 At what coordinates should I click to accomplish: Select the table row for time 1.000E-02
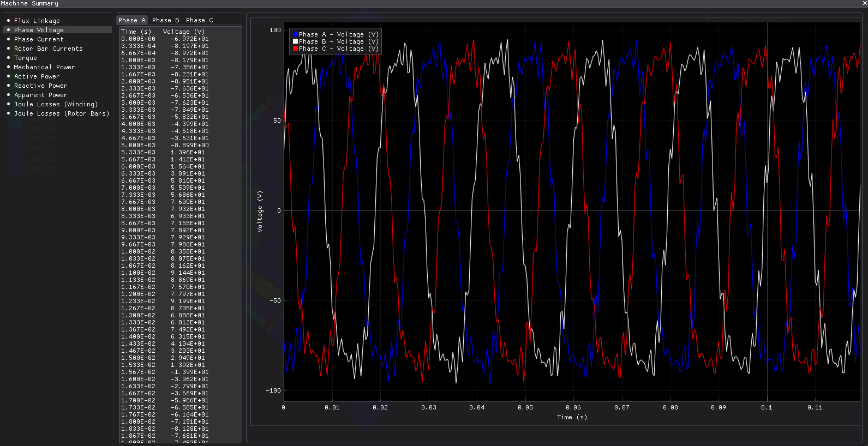click(180, 251)
